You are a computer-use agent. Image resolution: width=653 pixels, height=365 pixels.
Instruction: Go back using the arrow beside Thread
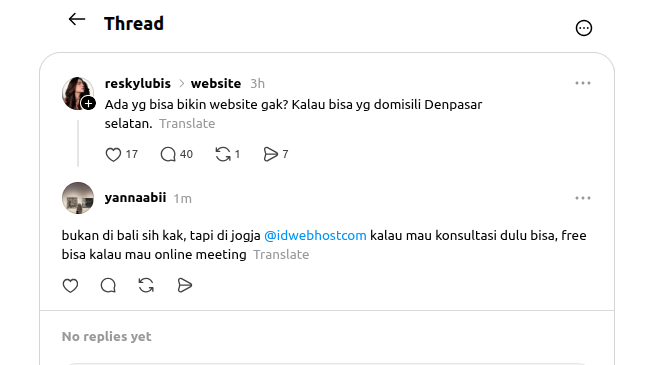tap(77, 20)
